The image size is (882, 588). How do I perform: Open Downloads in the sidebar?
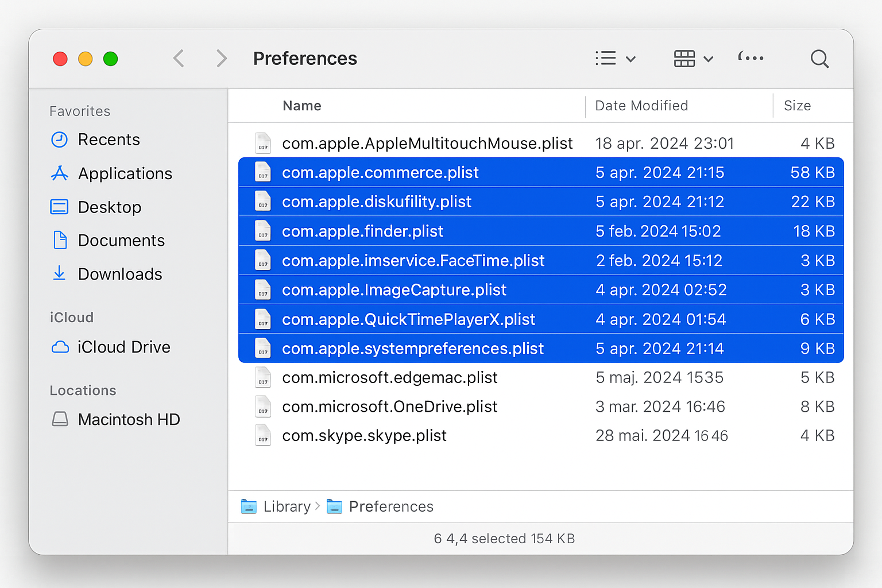coord(106,274)
